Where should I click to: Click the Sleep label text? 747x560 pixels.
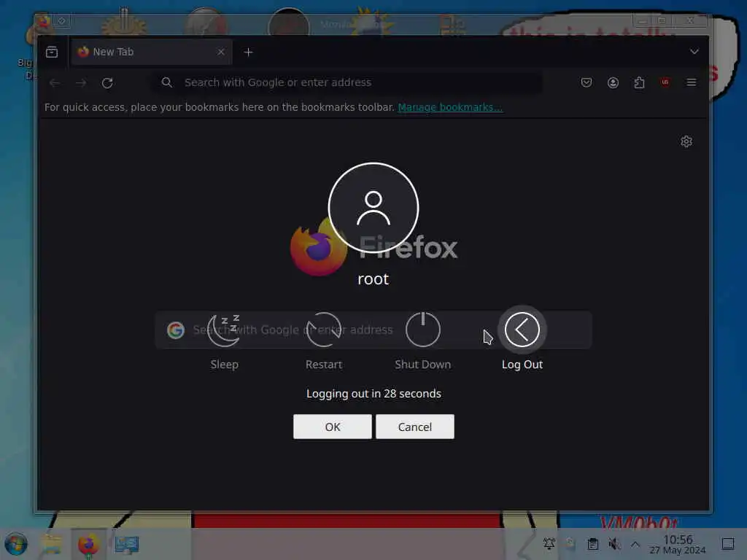225,365
